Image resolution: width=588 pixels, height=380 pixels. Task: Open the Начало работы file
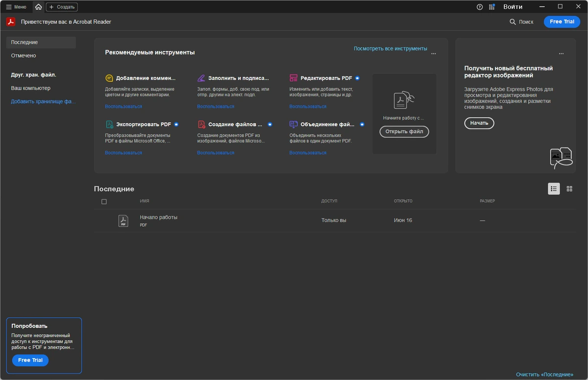pos(158,217)
